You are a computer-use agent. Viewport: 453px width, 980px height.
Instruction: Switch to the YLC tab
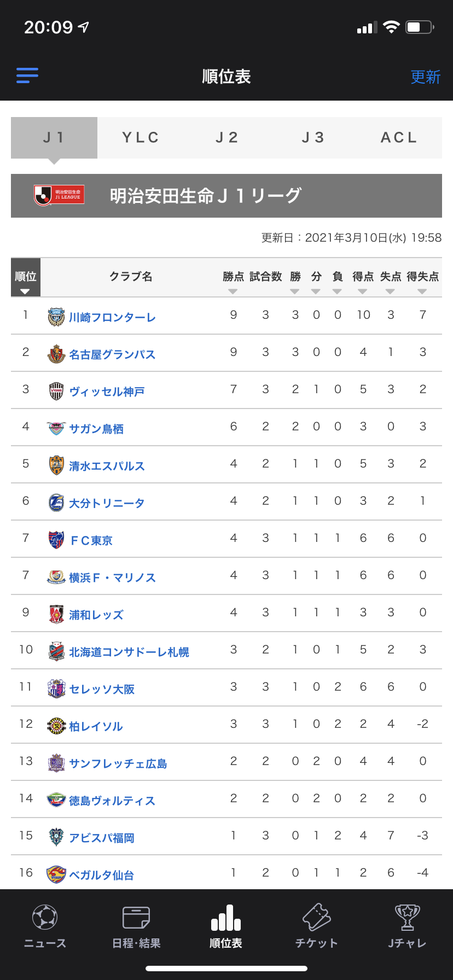click(141, 138)
